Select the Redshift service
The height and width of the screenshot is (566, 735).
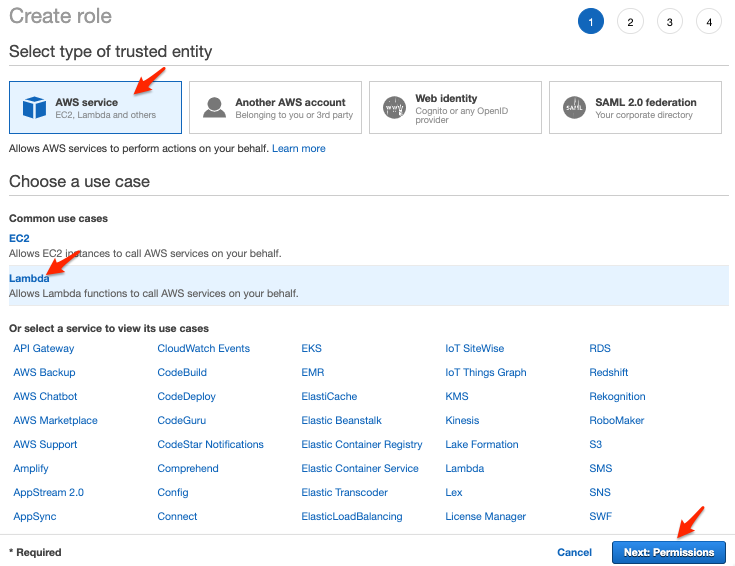(x=608, y=372)
